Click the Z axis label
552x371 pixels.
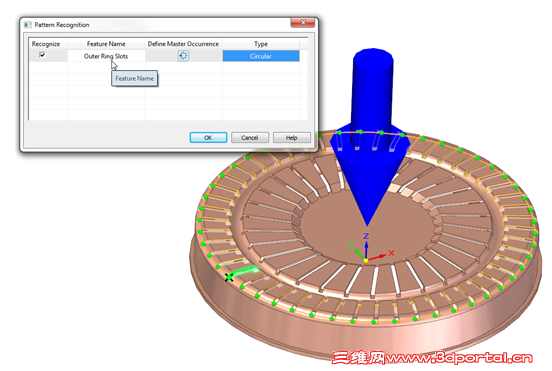pos(366,236)
